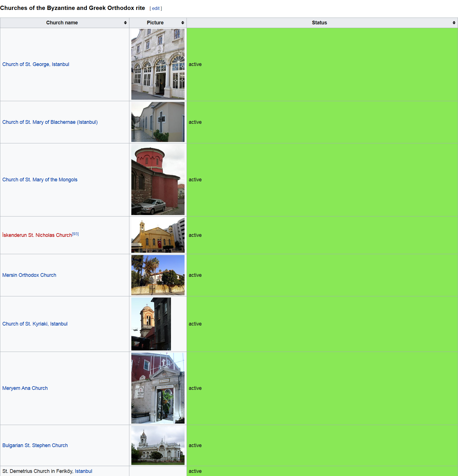
Task: Click the edit link beside the section heading
Action: (x=156, y=8)
